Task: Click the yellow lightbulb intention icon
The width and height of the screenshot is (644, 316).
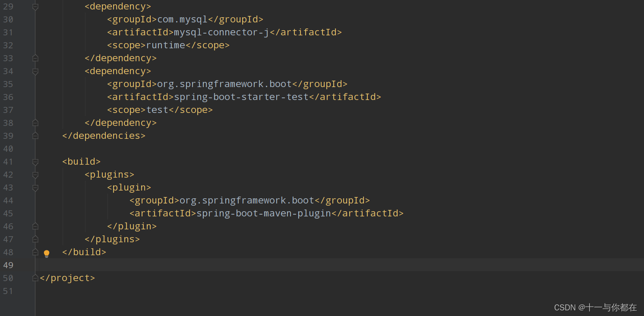Action: (47, 253)
